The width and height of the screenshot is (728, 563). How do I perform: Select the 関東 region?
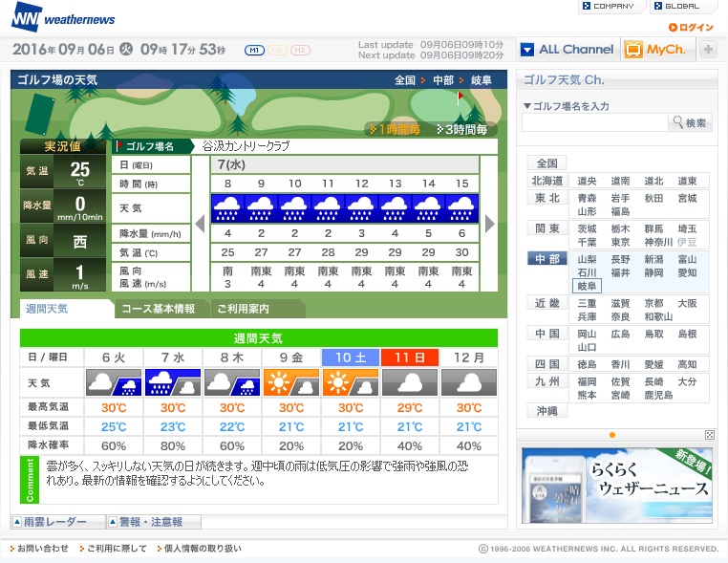click(546, 228)
